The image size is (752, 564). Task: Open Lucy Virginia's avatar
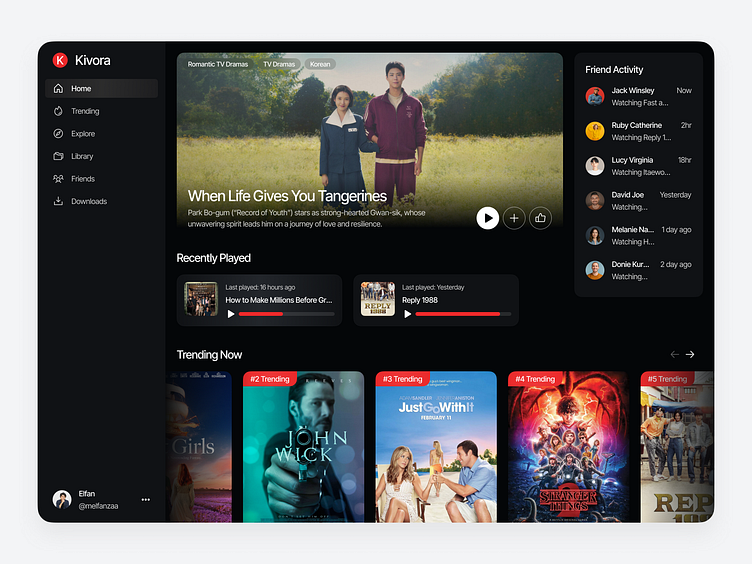tap(595, 166)
